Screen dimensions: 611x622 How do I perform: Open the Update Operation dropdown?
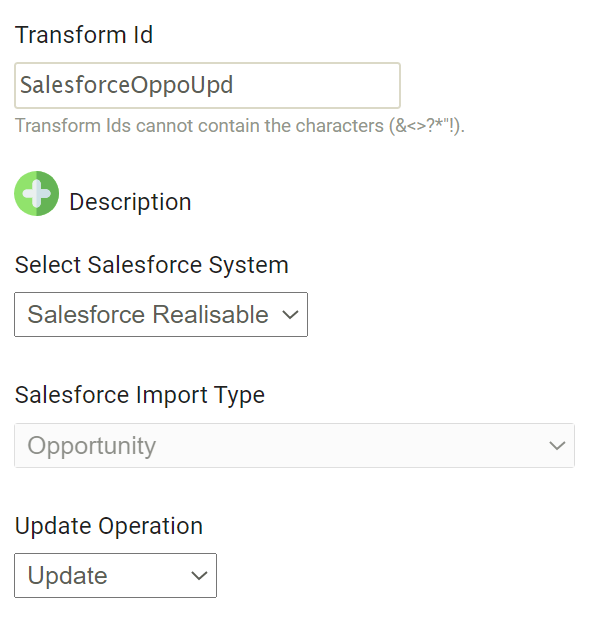[x=115, y=576]
